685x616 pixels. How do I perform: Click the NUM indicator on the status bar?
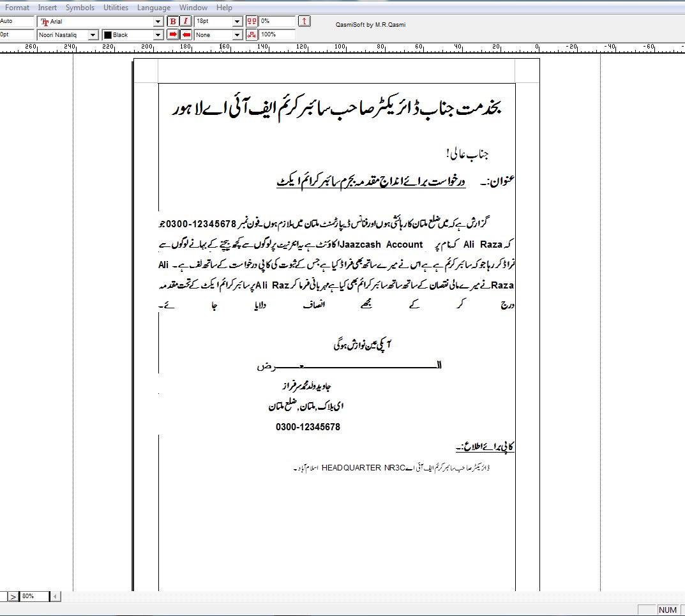[666, 610]
